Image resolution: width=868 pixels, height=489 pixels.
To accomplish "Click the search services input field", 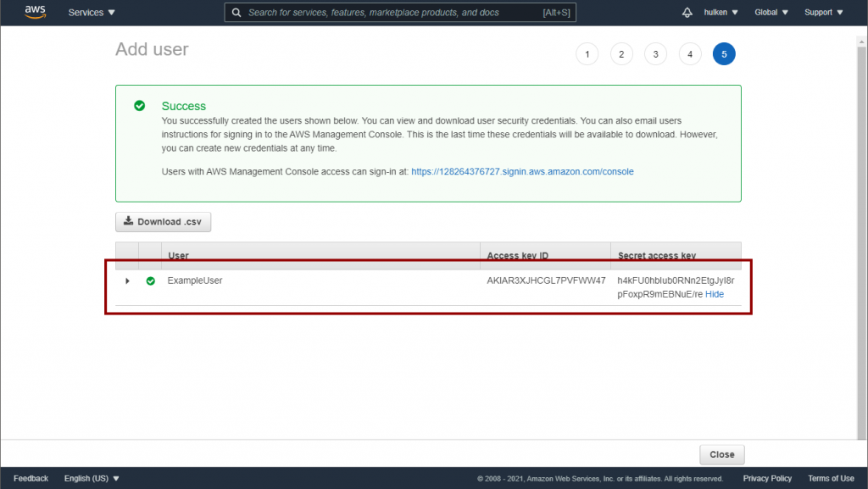I will click(390, 13).
